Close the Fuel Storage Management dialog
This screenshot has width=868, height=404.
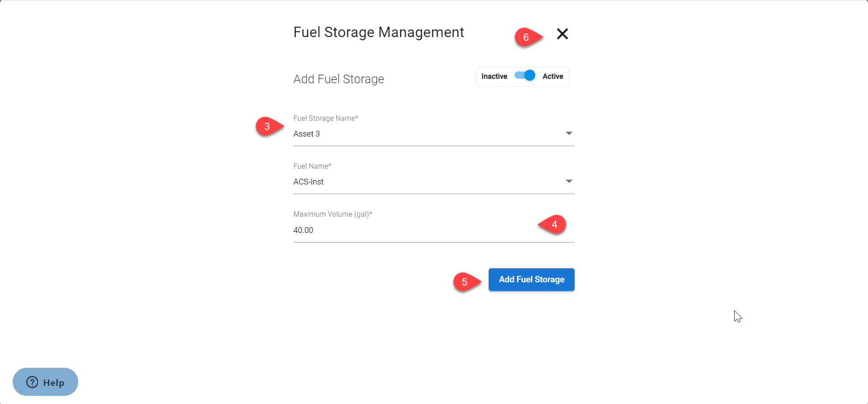click(562, 34)
